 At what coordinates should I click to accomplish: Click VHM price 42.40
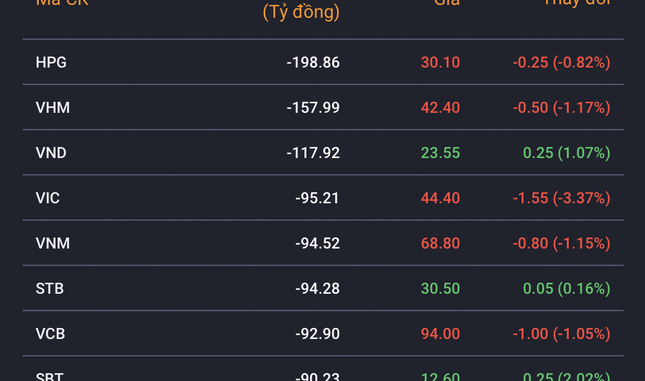[440, 108]
